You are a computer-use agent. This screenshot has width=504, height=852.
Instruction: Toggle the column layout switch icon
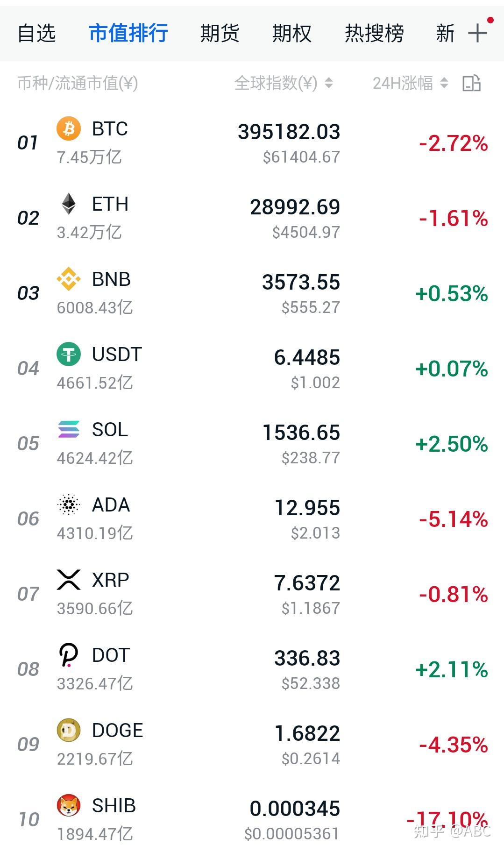pyautogui.click(x=471, y=83)
